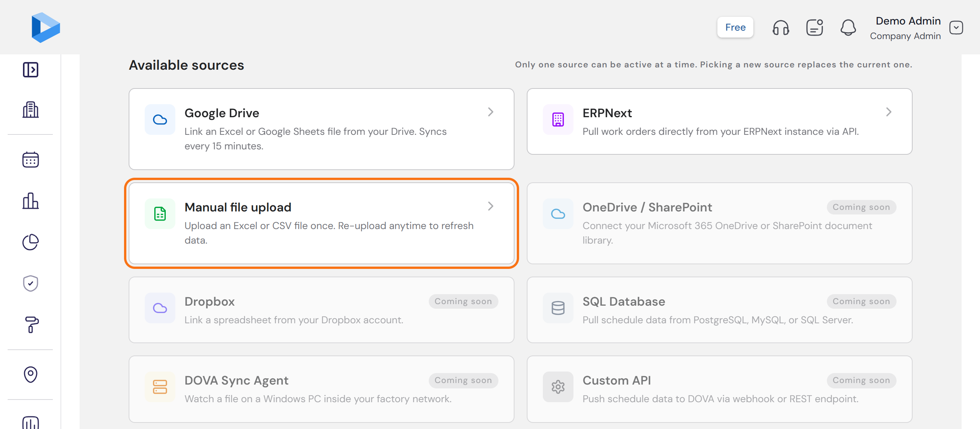Open the paint roller sidebar icon
The image size is (980, 429).
tap(31, 325)
